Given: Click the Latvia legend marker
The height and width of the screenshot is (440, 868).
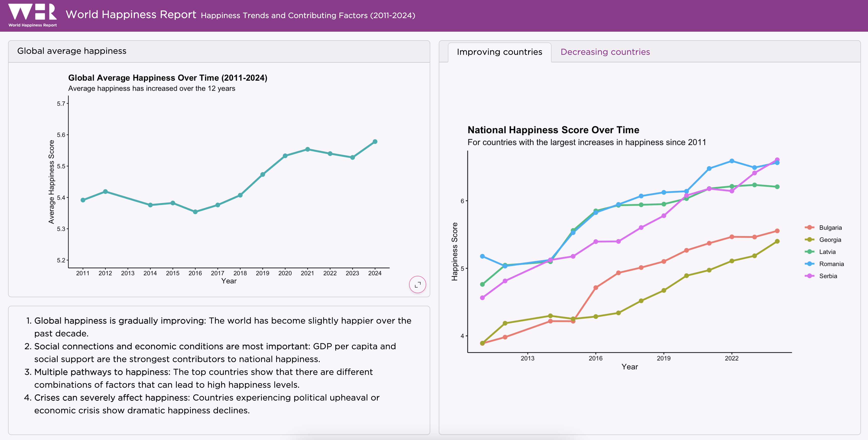Looking at the screenshot, I should point(809,252).
